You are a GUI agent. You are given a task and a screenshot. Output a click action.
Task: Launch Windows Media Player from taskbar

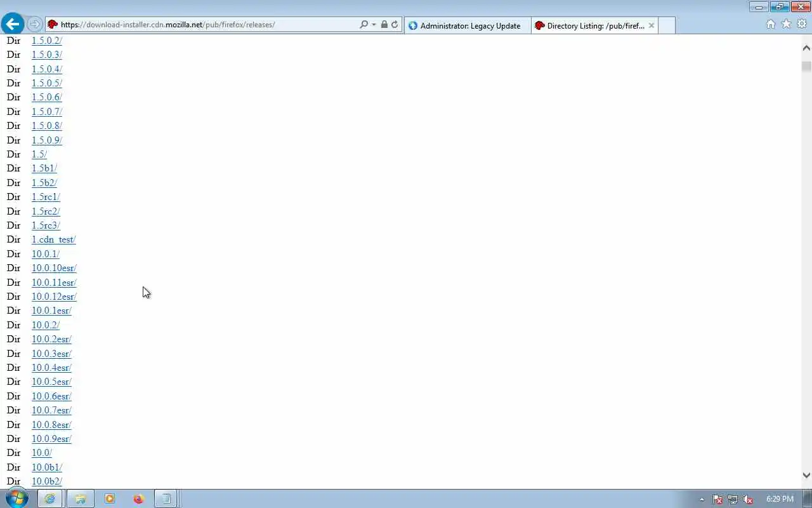[x=109, y=498]
